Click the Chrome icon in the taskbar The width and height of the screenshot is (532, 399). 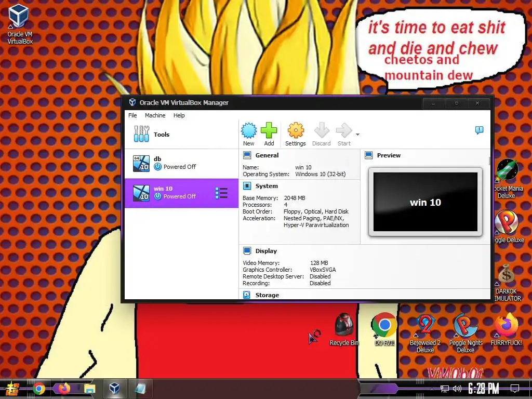point(38,389)
